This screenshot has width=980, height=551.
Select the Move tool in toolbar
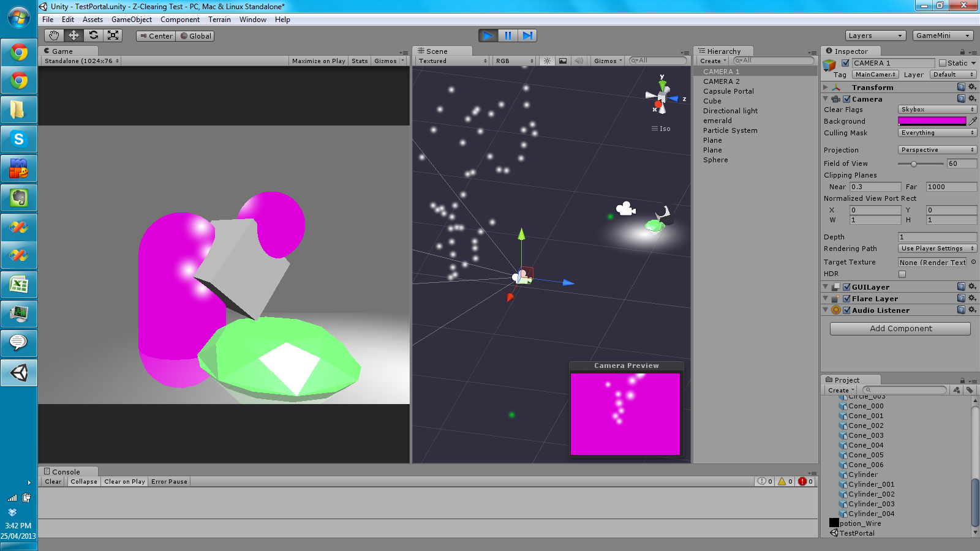[73, 36]
